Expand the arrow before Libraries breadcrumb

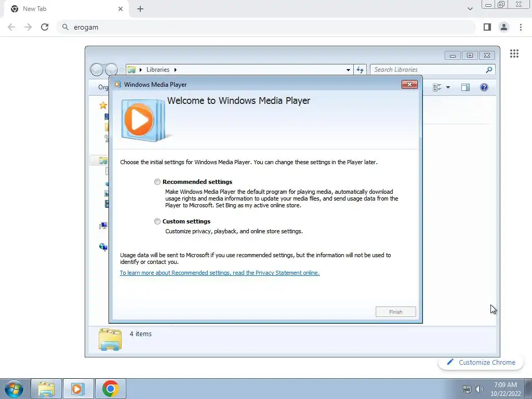pyautogui.click(x=140, y=70)
